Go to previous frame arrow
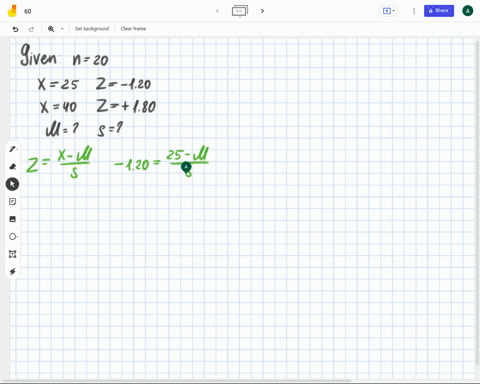The image size is (480, 384). 217,11
